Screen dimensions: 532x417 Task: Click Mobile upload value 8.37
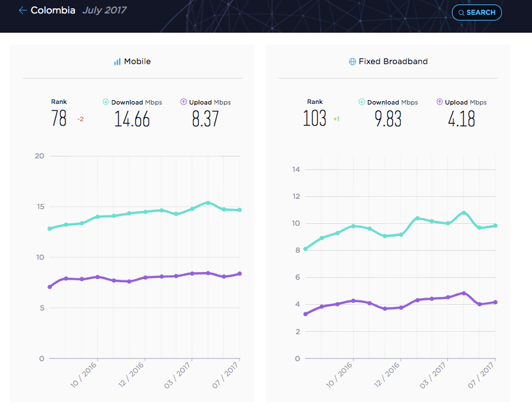(205, 119)
